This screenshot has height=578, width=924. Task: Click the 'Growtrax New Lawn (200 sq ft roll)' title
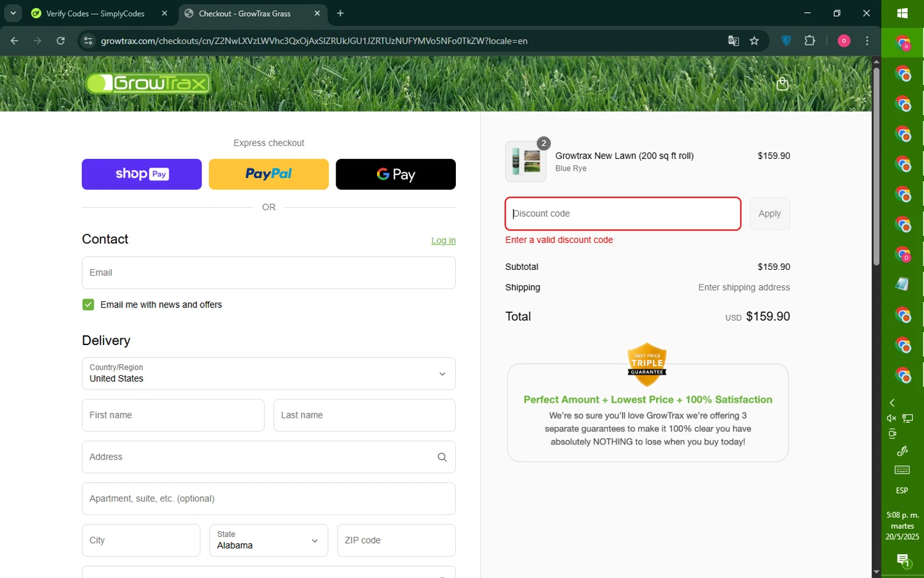[624, 156]
